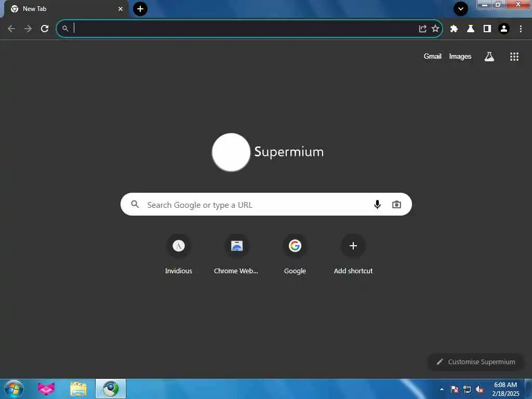The height and width of the screenshot is (399, 532).
Task: Share this page from the address bar
Action: pyautogui.click(x=422, y=29)
